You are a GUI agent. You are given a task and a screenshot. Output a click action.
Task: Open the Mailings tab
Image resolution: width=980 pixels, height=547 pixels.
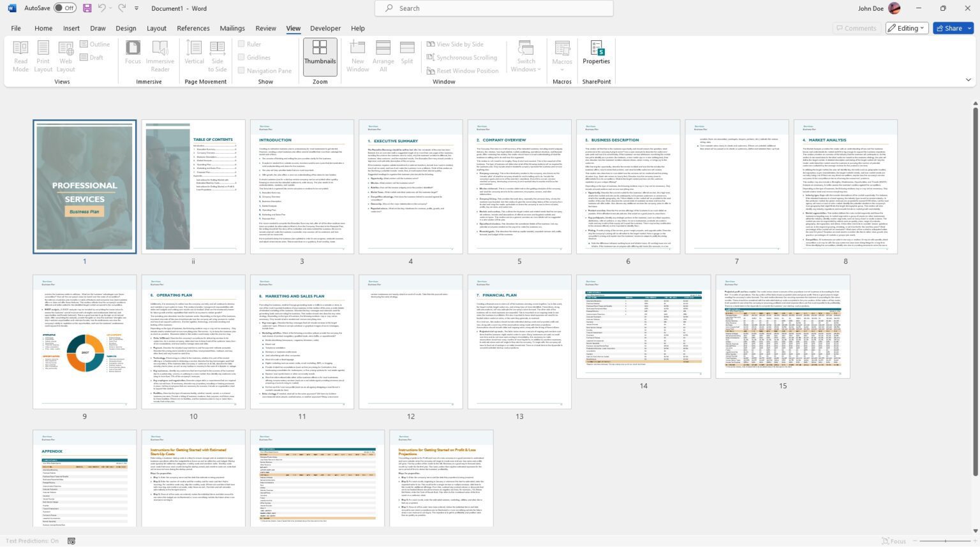click(232, 28)
